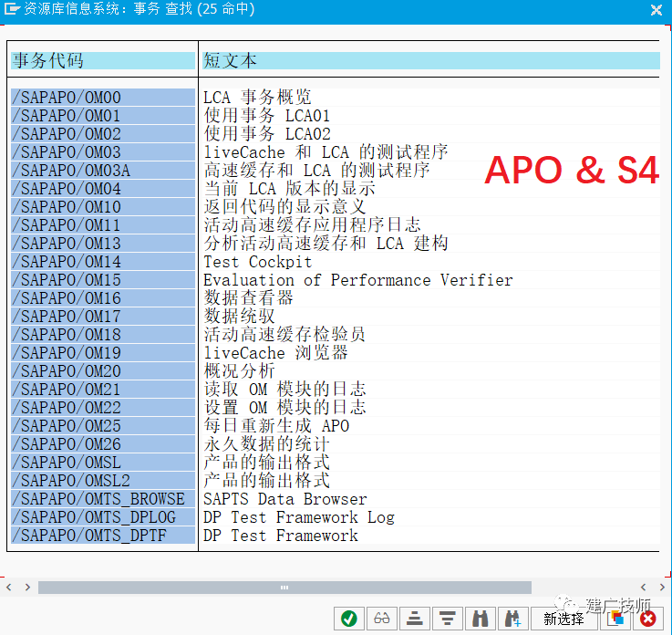
Task: Click '返回代码的显示意义' description
Action: (285, 207)
